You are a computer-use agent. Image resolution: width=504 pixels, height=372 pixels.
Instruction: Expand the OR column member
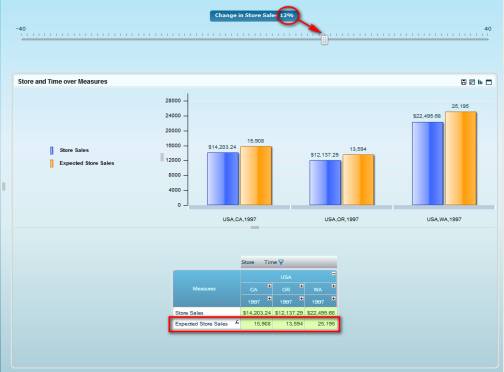(x=301, y=286)
